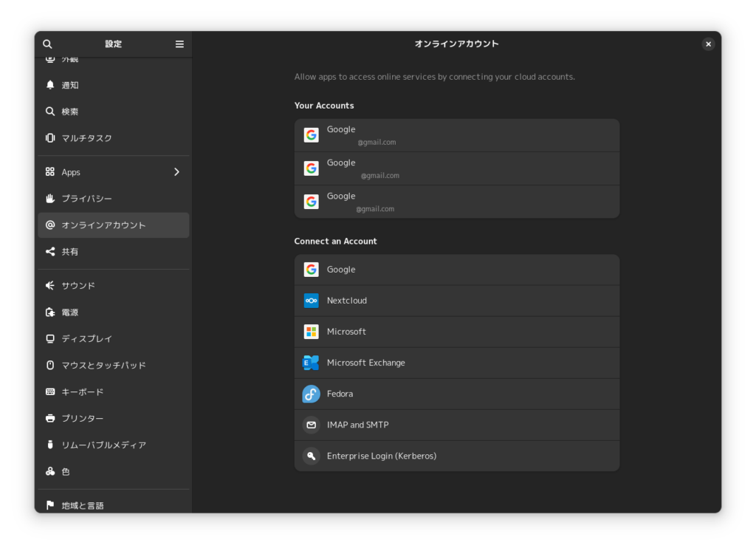Click the envelope icon for IMAP and SMTP
The width and height of the screenshot is (756, 551).
[311, 425]
